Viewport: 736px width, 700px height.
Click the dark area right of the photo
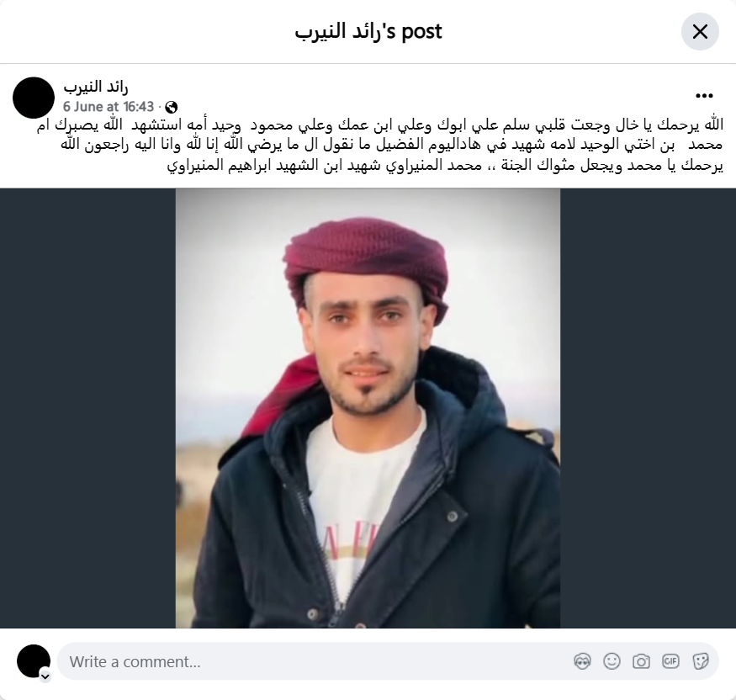click(x=649, y=408)
